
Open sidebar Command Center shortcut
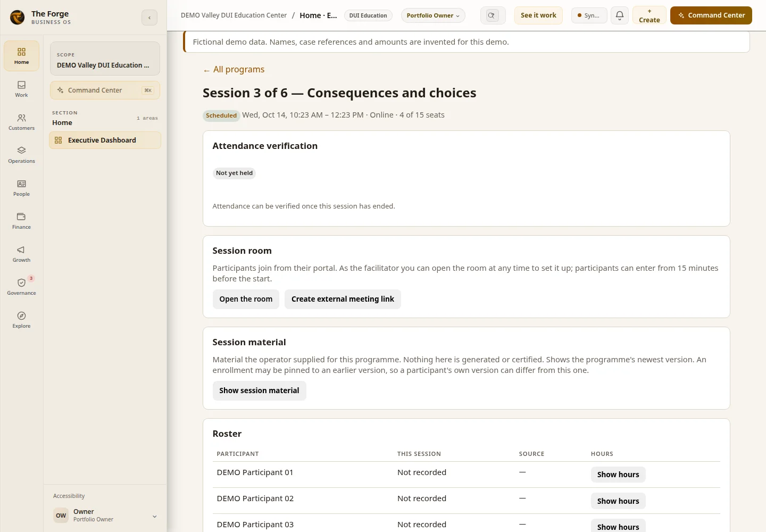point(105,90)
